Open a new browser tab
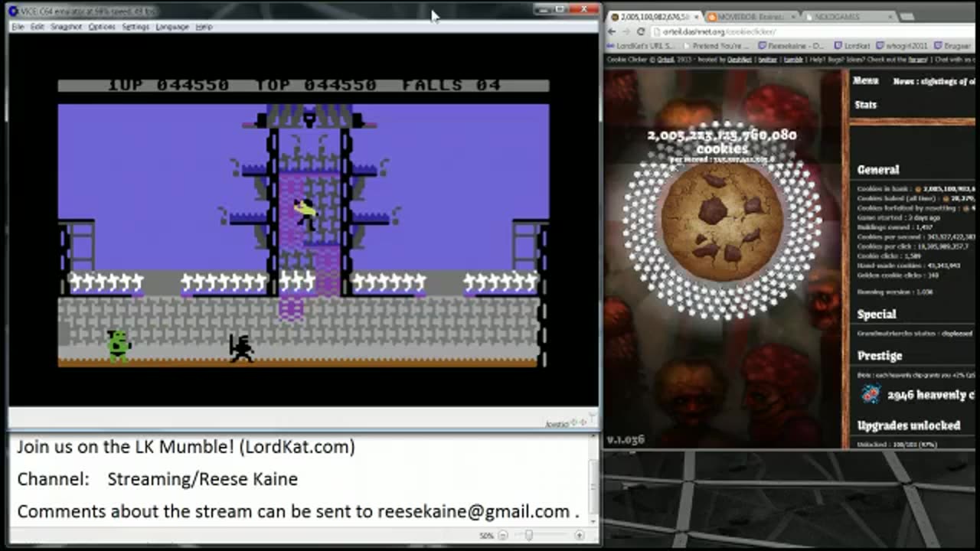Viewport: 980px width, 551px height. pos(907,16)
